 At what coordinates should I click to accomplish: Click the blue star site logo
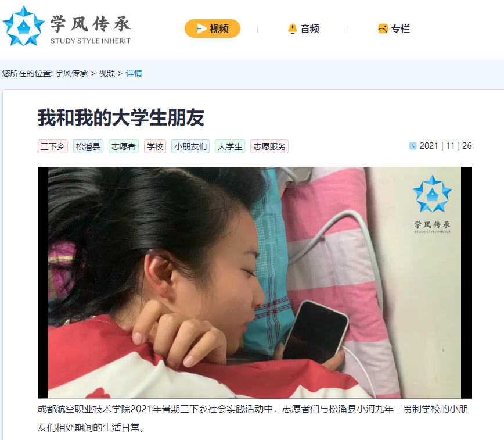tap(23, 26)
